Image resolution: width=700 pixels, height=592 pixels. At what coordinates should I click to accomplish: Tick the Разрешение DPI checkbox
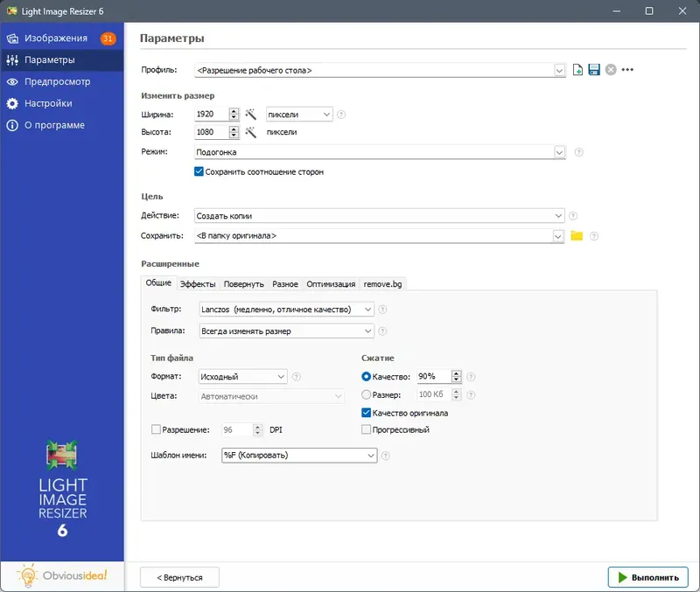click(x=156, y=429)
